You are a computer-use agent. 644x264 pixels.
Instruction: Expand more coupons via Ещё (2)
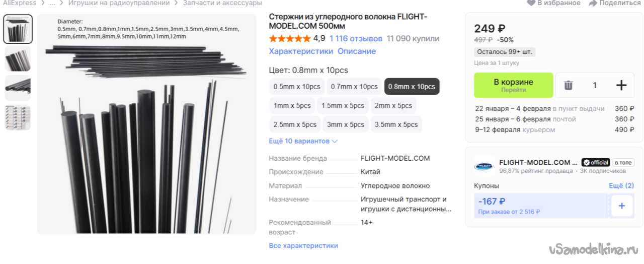621,186
